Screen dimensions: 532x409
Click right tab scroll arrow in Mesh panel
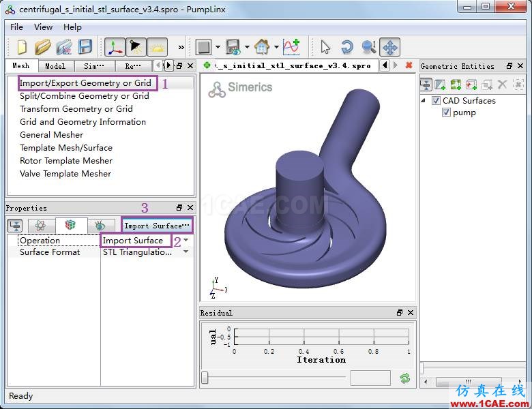click(168, 65)
